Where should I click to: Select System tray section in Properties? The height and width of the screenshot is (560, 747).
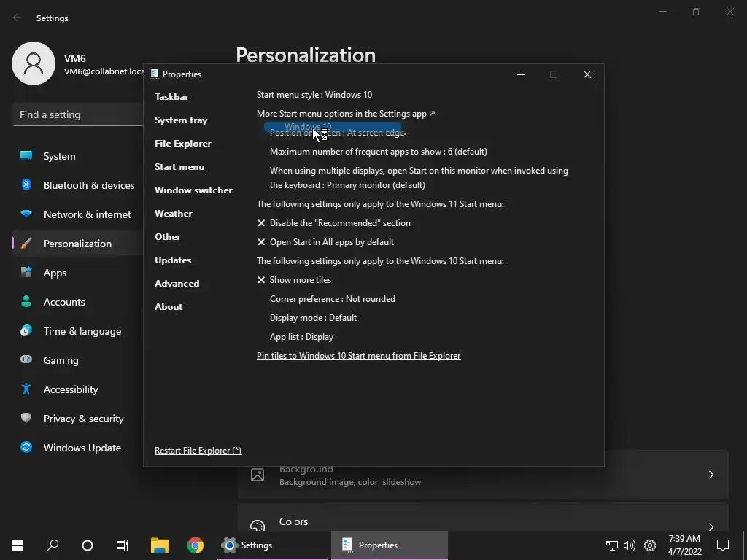click(181, 120)
